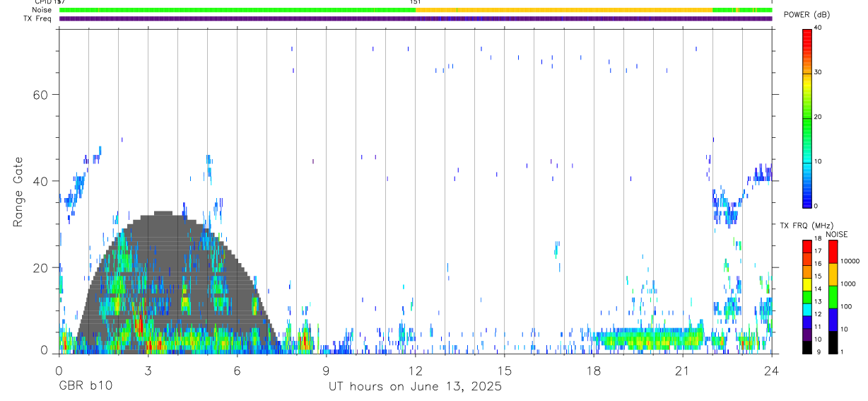Click the vertical power color scale bar

[807, 117]
